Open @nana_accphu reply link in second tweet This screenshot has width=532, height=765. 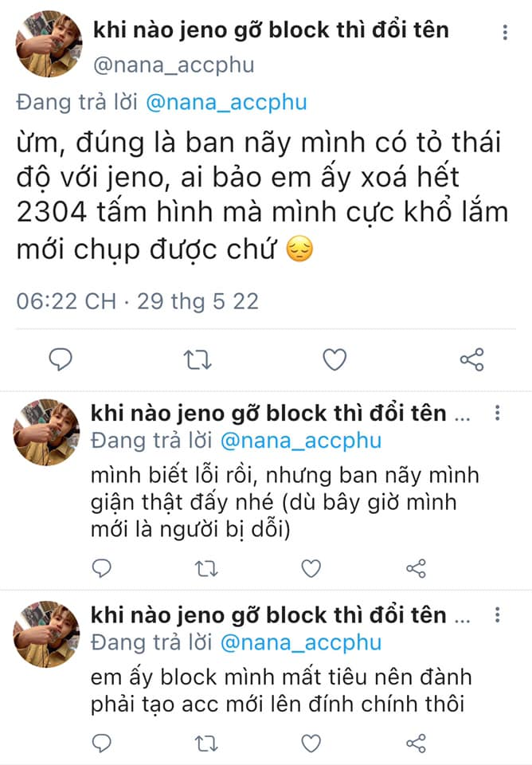[301, 441]
